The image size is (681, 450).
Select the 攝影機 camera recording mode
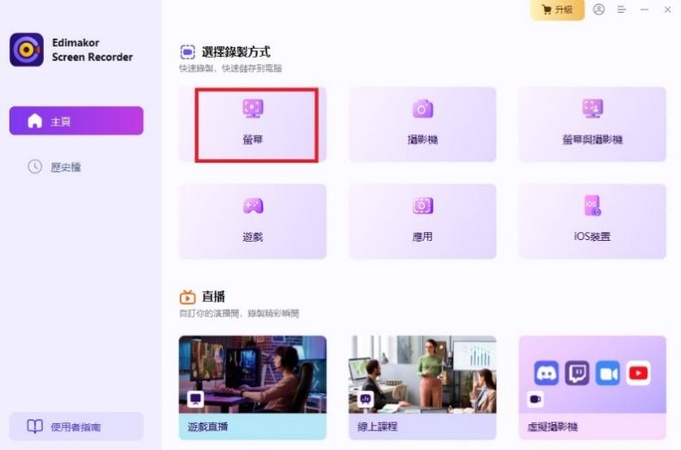point(423,125)
